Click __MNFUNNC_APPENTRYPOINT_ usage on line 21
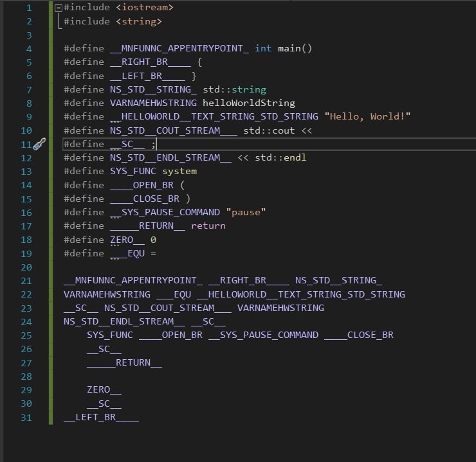Screen dimensions: 476x462 coord(133,280)
